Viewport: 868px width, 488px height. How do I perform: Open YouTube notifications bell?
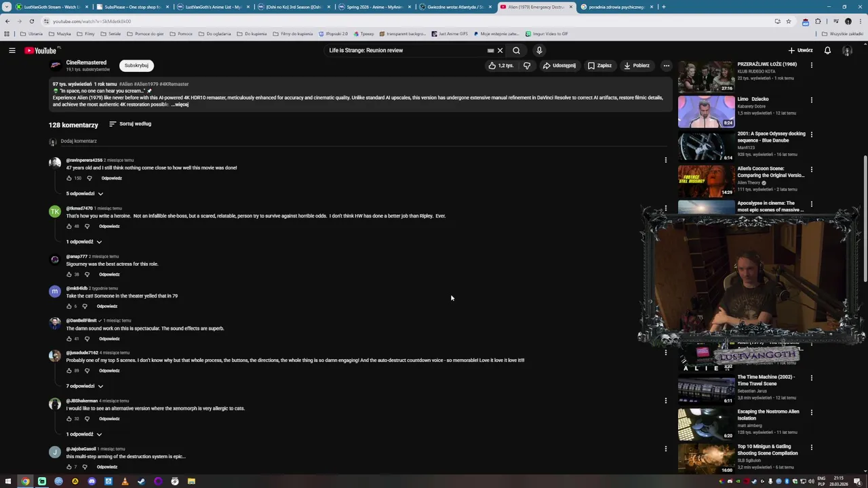pyautogui.click(x=827, y=50)
